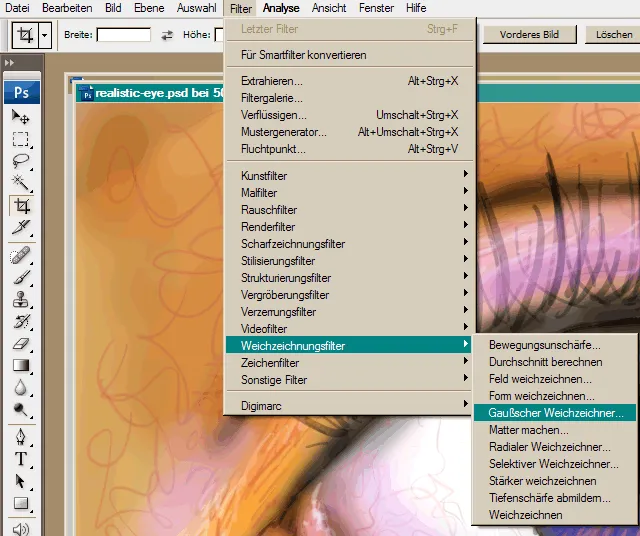Choose Tiefenschärfe abmildern filter
Viewport: 640px width, 536px height.
[x=555, y=498]
